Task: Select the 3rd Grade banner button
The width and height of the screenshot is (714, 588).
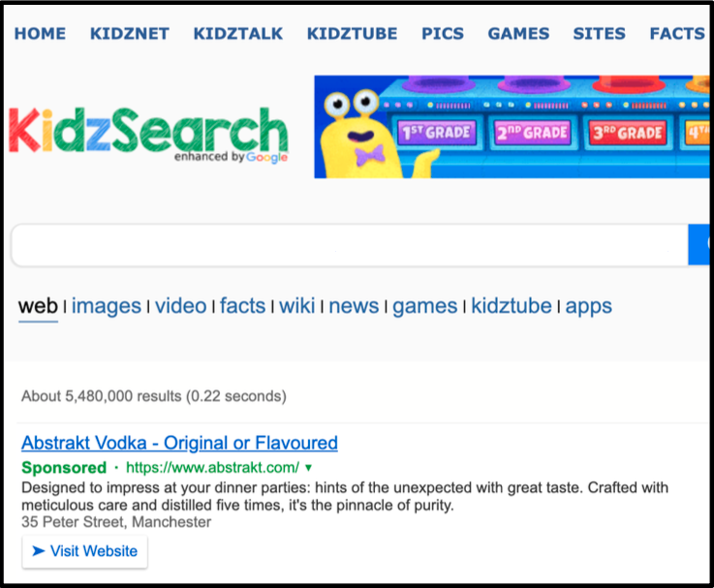Action: click(627, 133)
